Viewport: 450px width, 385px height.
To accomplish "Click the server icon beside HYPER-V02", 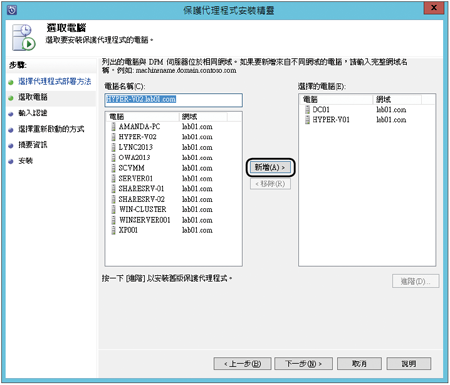I will [x=114, y=137].
